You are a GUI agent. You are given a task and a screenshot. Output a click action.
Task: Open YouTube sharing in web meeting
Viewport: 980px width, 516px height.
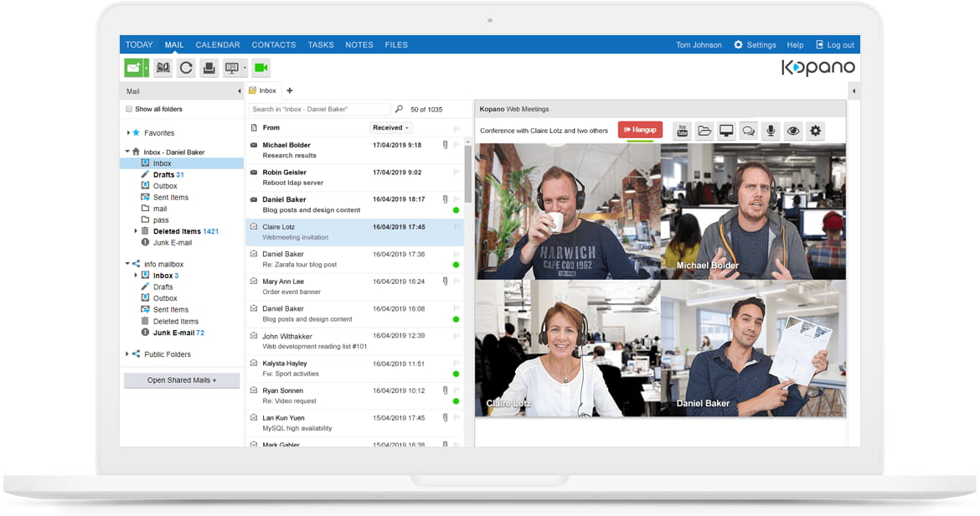682,131
